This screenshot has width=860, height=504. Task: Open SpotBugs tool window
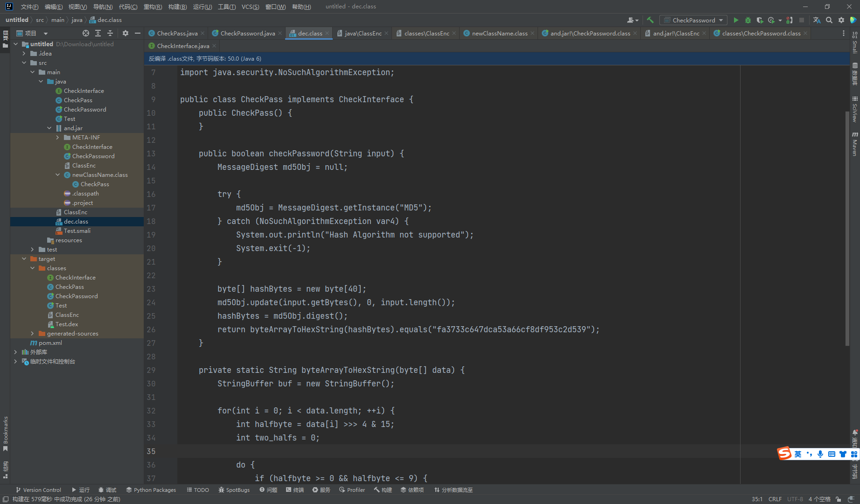point(234,490)
